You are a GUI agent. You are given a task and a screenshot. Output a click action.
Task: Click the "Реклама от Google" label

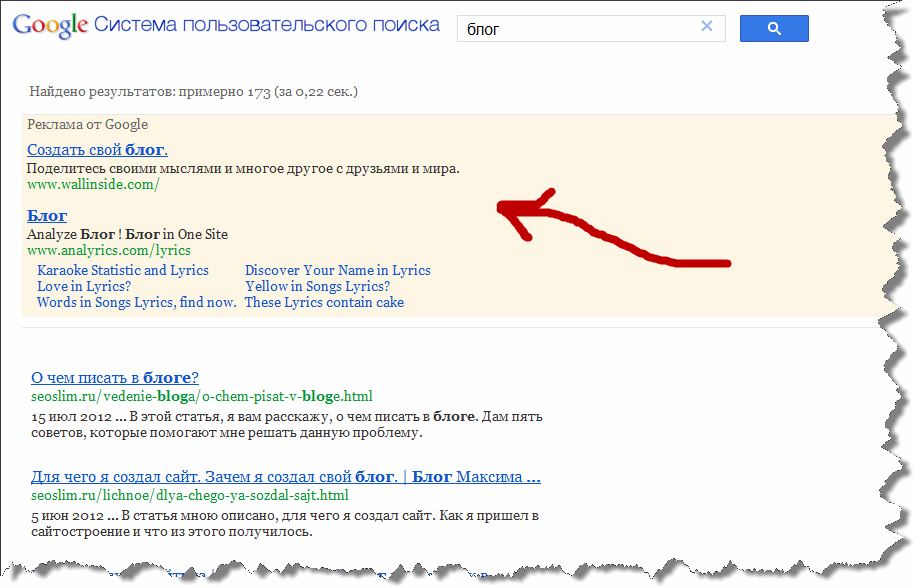coord(87,124)
